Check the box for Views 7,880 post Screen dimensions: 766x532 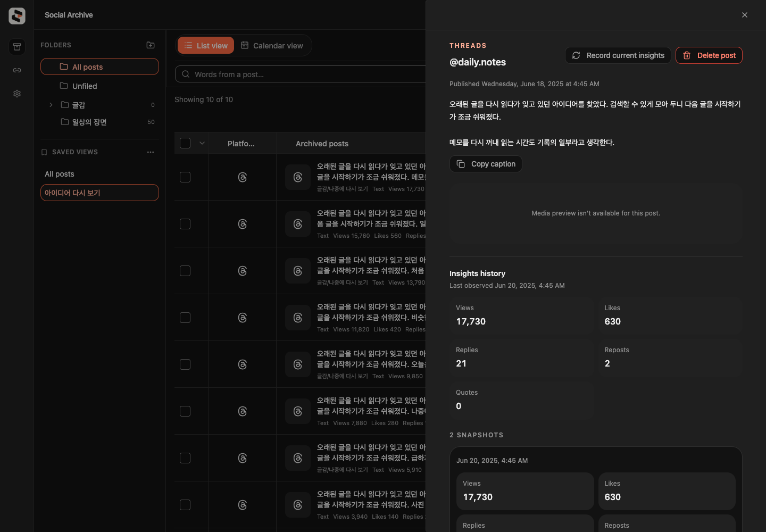[x=185, y=411]
